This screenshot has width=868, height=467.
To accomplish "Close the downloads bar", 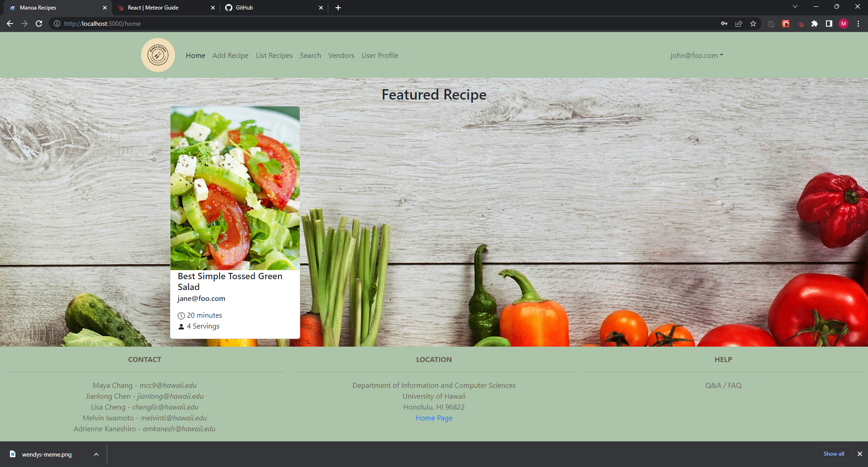I will point(859,454).
